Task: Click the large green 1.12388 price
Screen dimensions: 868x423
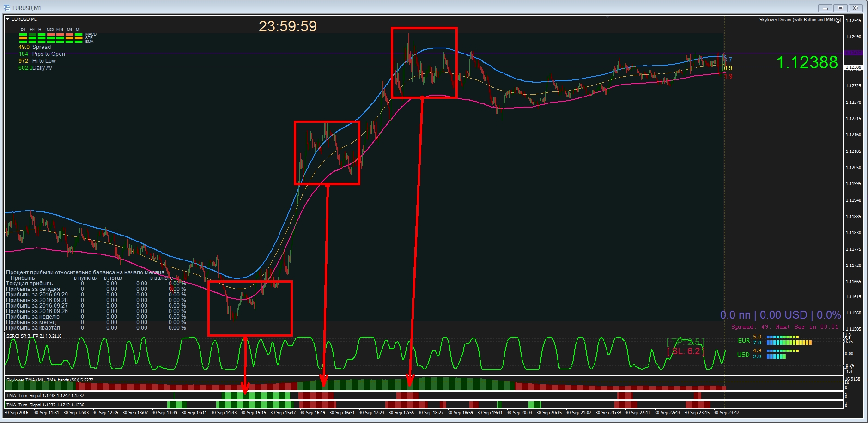Action: coord(807,62)
